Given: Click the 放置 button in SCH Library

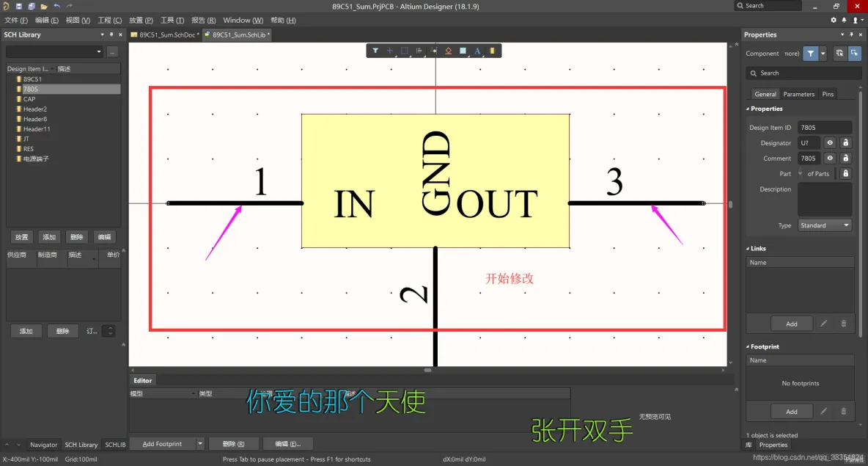Looking at the screenshot, I should tap(22, 237).
